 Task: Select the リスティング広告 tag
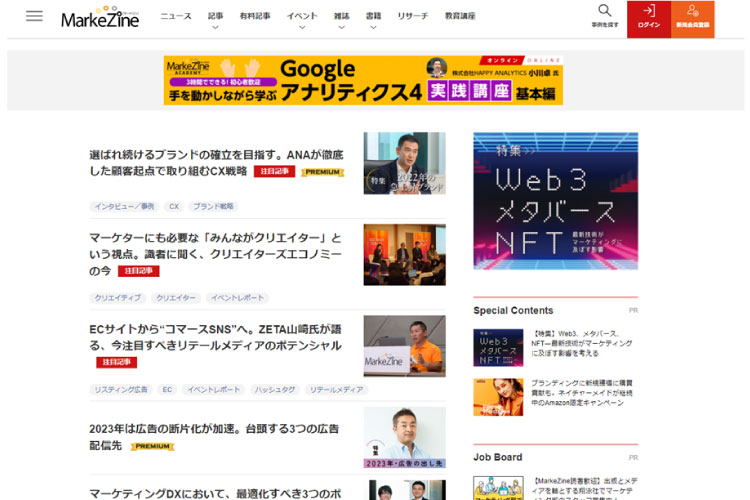click(121, 389)
